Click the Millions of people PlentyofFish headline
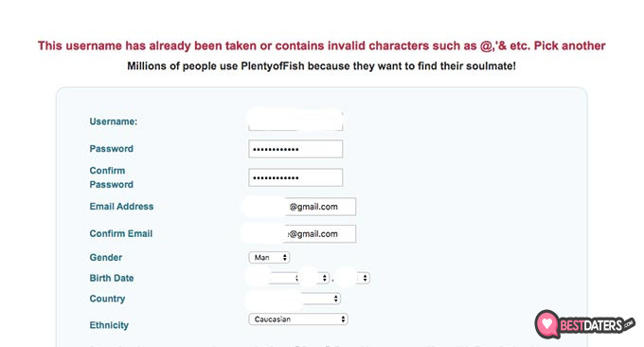 click(322, 66)
